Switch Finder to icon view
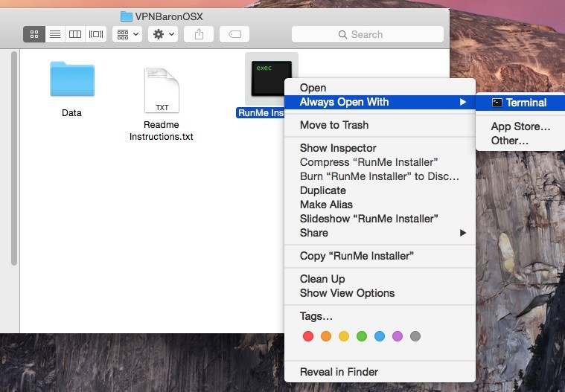 pyautogui.click(x=34, y=34)
